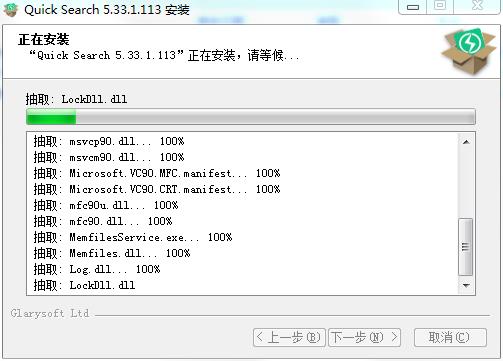Click the Glarysoft Ltd branding text
Viewport: 503px width, 361px height.
pyautogui.click(x=50, y=313)
